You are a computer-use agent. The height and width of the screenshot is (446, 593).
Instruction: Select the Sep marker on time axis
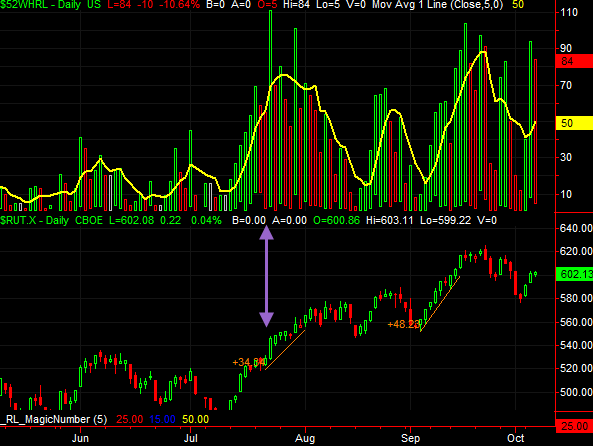410,438
